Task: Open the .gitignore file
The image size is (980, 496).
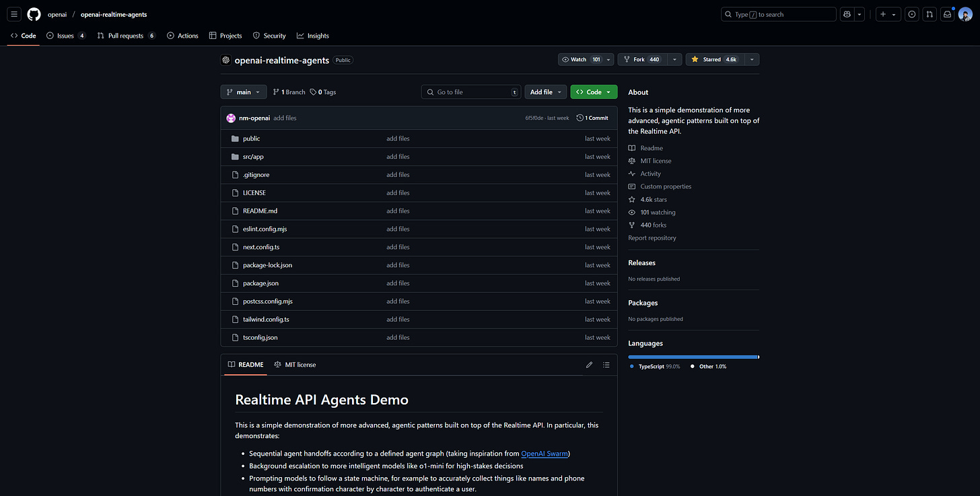Action: click(x=256, y=175)
